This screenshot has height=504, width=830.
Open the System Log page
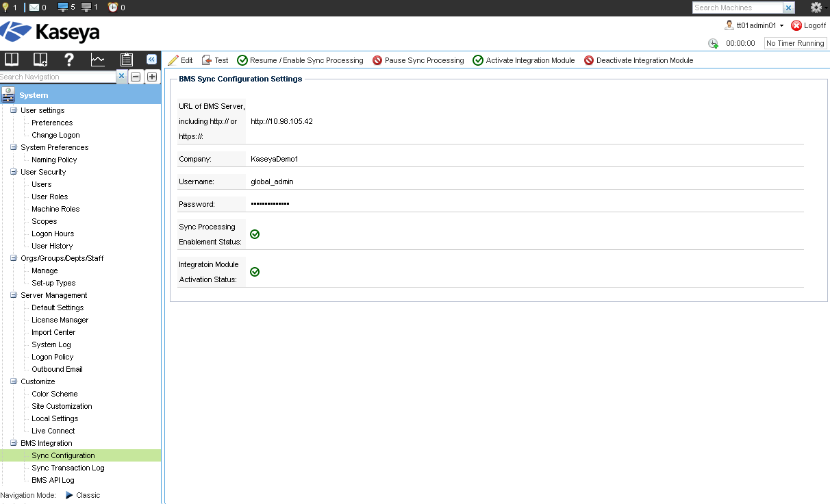tap(51, 344)
